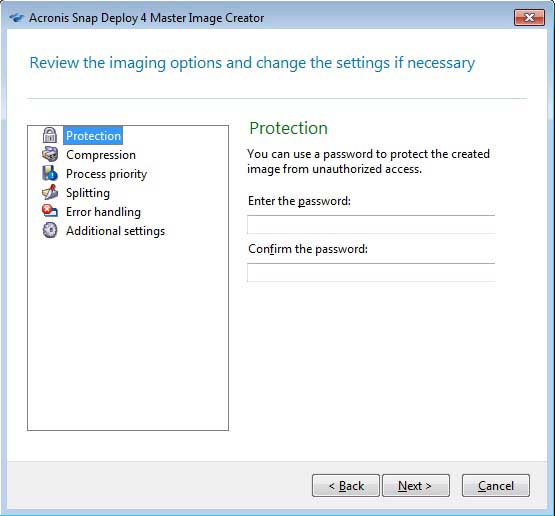The width and height of the screenshot is (555, 516).
Task: Open the Splitting settings entry
Action: (88, 193)
